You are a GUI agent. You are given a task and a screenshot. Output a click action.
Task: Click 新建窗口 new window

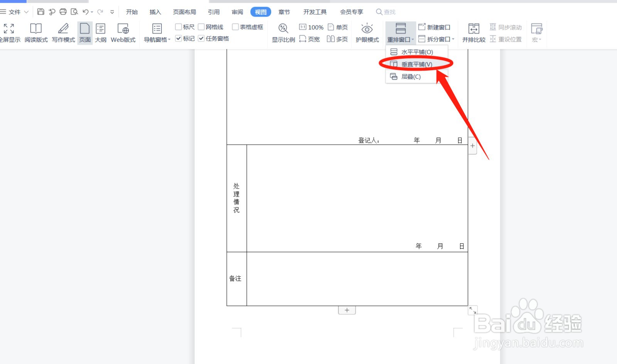click(435, 27)
